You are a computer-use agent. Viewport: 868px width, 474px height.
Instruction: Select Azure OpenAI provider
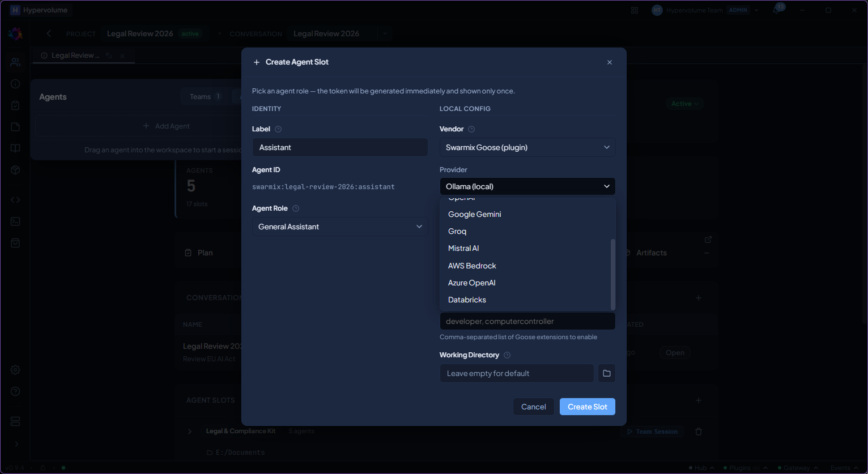pos(527,283)
